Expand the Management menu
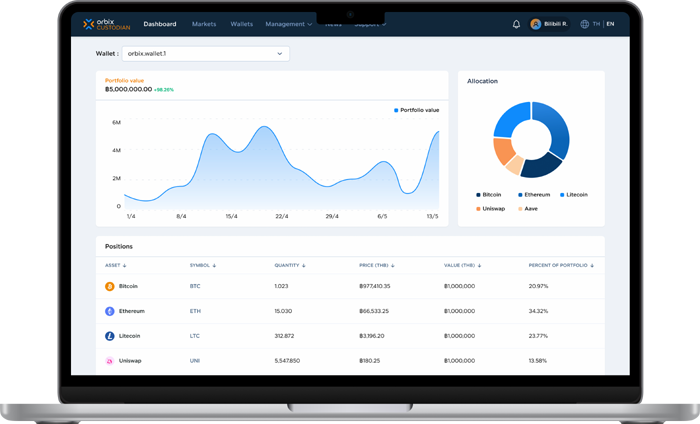The width and height of the screenshot is (700, 424). (288, 24)
